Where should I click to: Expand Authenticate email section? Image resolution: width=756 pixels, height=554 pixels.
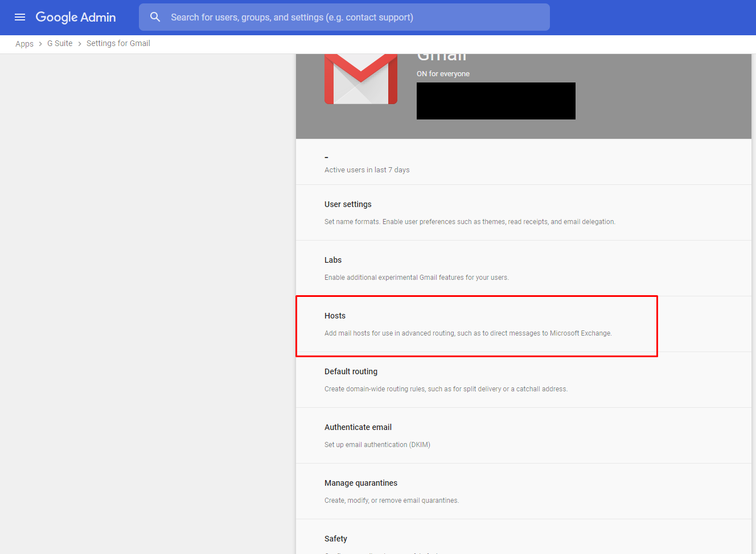pos(358,427)
